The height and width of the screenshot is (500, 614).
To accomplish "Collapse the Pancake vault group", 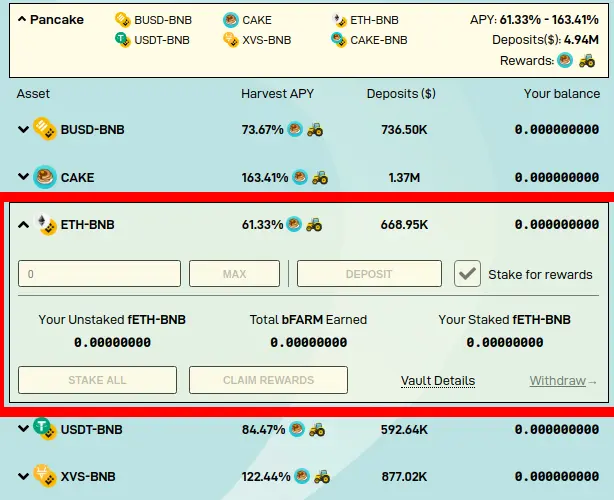I will tap(22, 19).
